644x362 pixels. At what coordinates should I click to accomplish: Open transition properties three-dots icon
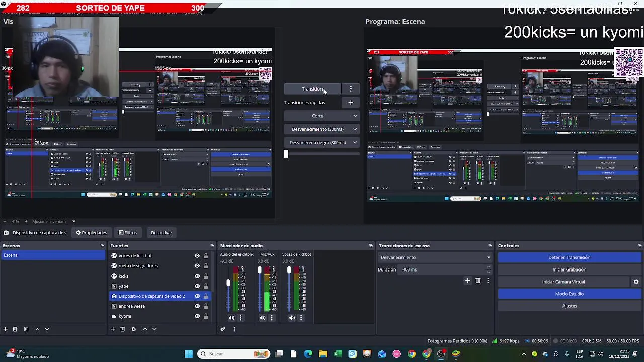coord(488,281)
